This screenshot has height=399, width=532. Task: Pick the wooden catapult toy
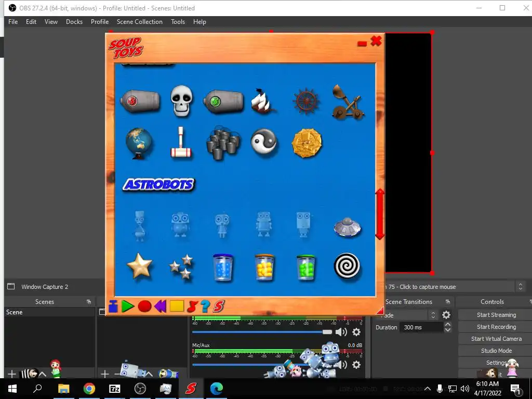tap(348, 102)
